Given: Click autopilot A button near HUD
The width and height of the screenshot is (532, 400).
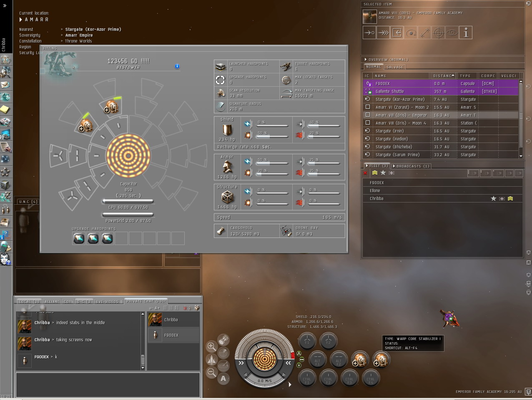Looking at the screenshot, I should pyautogui.click(x=223, y=378).
